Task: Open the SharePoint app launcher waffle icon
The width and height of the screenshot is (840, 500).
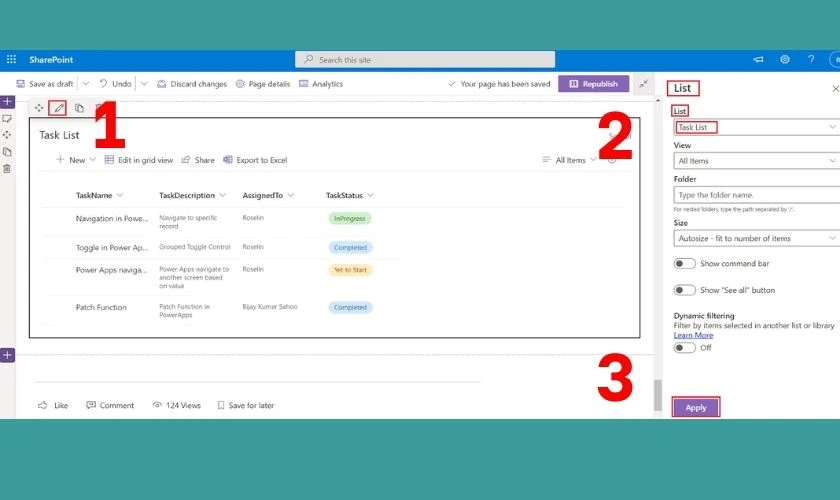Action: point(11,59)
